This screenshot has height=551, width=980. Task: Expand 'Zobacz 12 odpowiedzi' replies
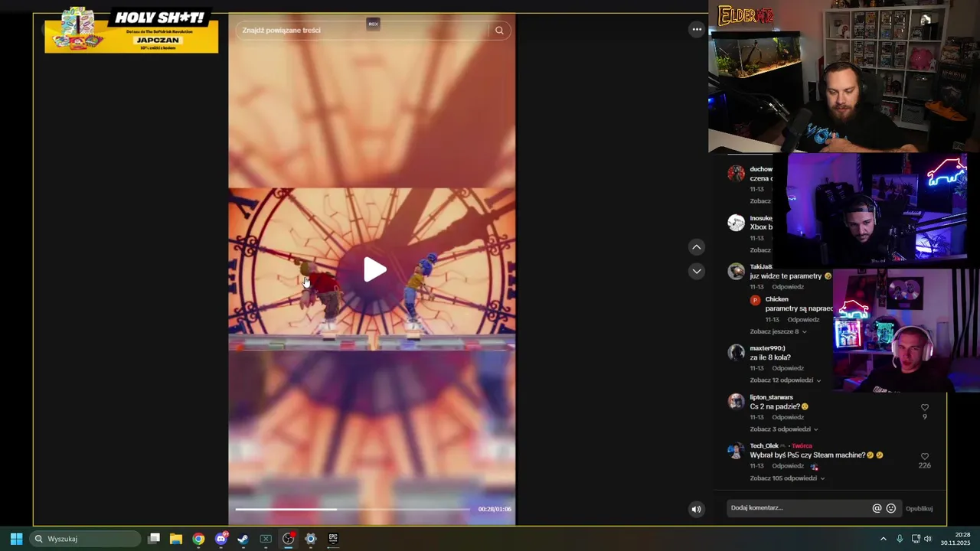pyautogui.click(x=786, y=380)
